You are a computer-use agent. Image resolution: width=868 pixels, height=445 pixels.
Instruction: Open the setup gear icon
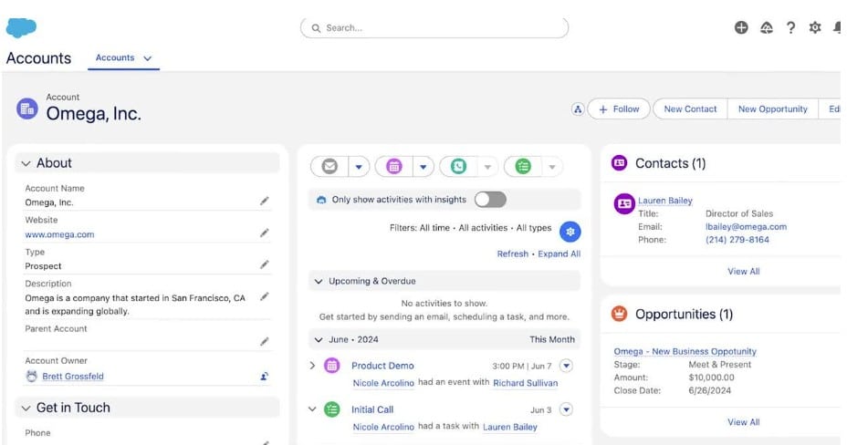[815, 27]
